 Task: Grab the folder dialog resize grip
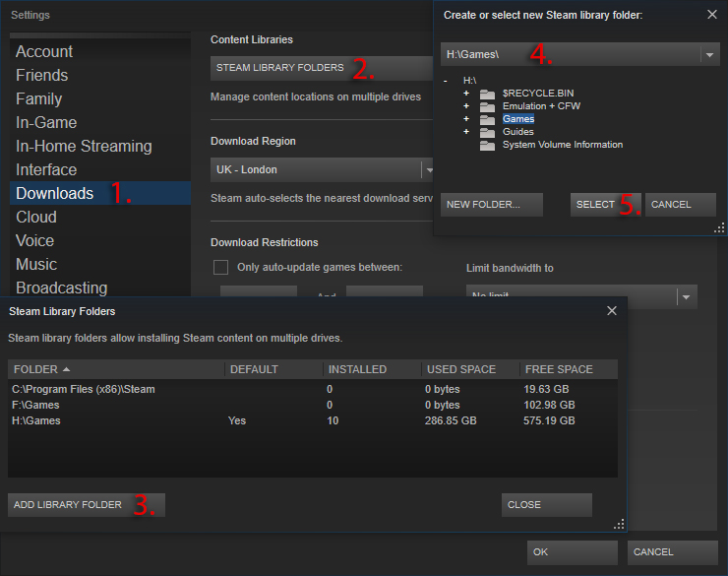719,228
